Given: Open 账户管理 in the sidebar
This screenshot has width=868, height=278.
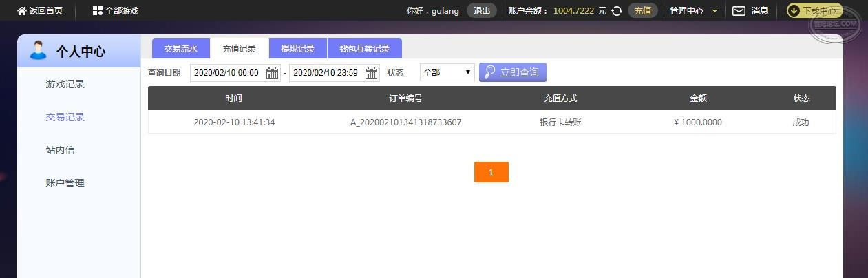Looking at the screenshot, I should pos(65,183).
